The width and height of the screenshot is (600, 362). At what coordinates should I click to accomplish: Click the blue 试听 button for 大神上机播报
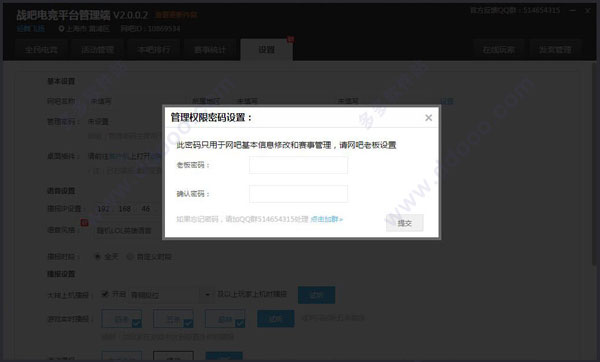tap(316, 295)
